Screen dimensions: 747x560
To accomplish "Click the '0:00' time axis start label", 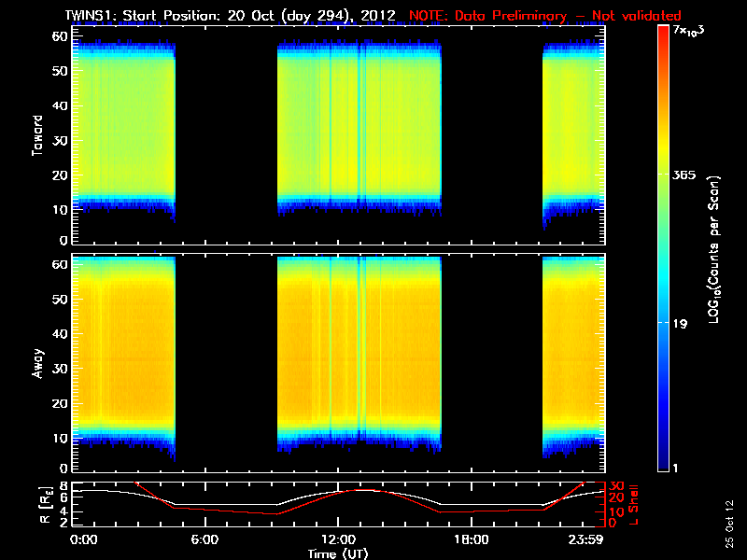I will [83, 540].
